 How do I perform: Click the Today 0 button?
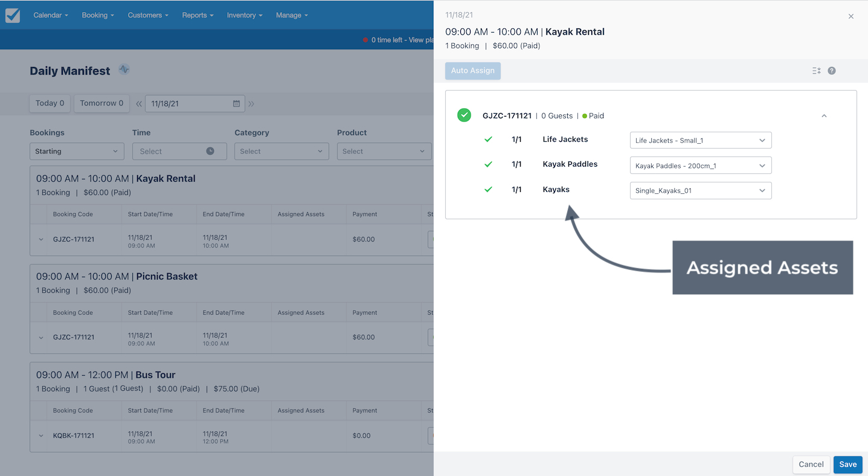(50, 103)
